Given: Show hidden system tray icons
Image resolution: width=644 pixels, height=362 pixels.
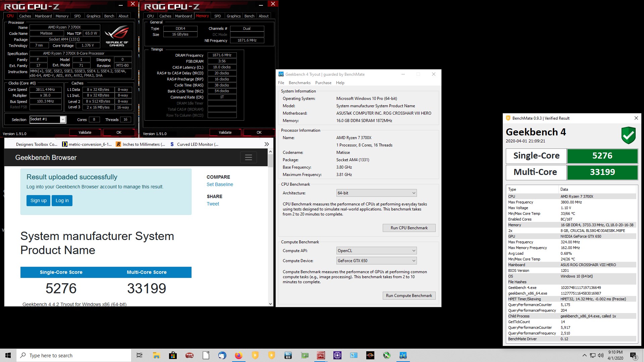Looking at the screenshot, I should tap(585, 355).
